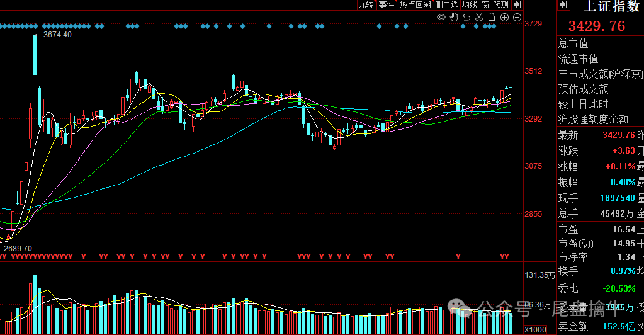Click the 振幅 value 0.40%
The width and height of the screenshot is (644, 335).
[x=623, y=182]
